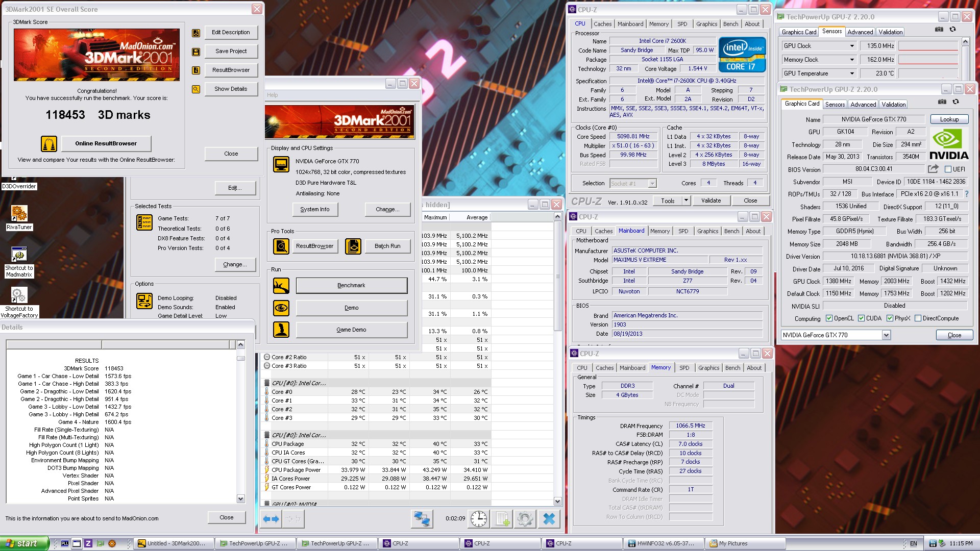Click the BIOS version share icon in GPU-Z
This screenshot has width=980, height=551.
[x=933, y=169]
